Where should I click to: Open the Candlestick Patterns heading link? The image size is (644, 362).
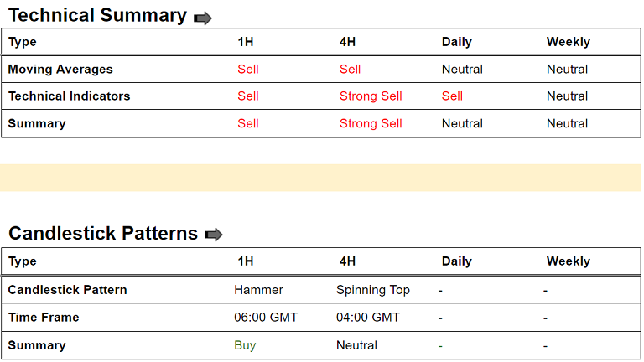click(x=102, y=234)
